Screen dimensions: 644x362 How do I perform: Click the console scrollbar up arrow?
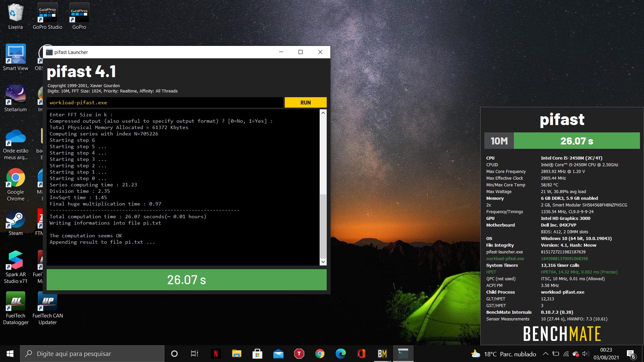coord(323,113)
